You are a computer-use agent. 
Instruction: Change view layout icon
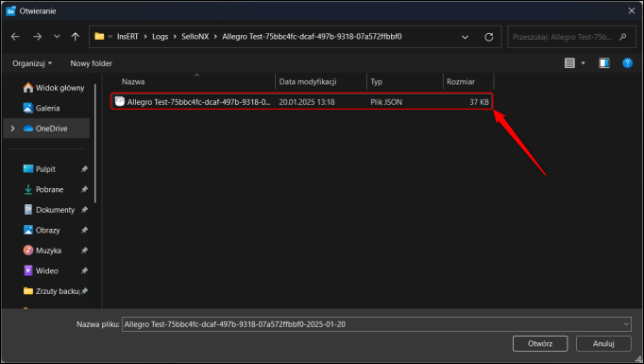(569, 63)
